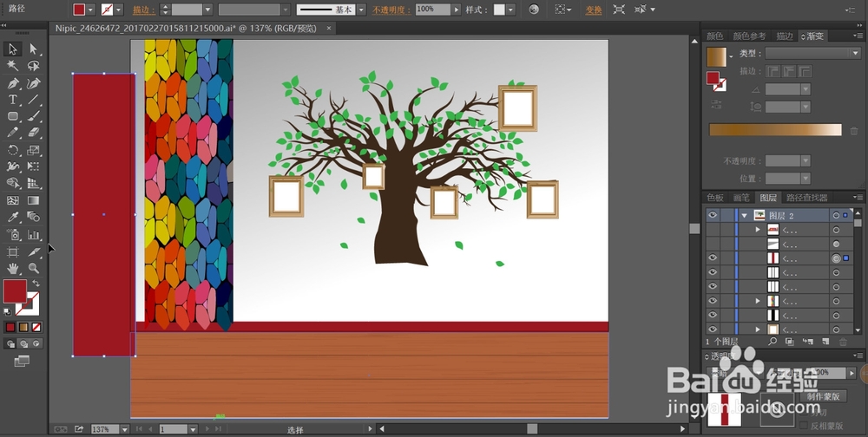Open the zoom level dropdown at 137%
This screenshot has width=868, height=437.
[124, 429]
